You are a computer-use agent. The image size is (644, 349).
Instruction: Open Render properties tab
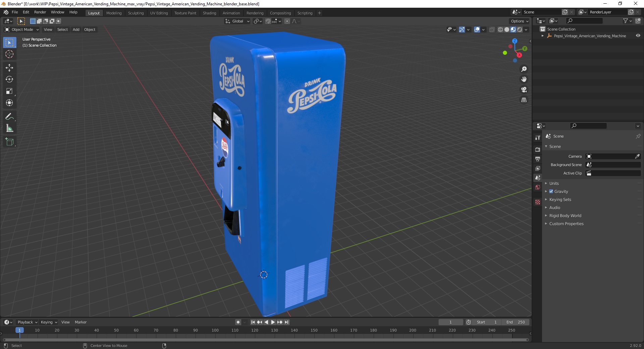538,149
